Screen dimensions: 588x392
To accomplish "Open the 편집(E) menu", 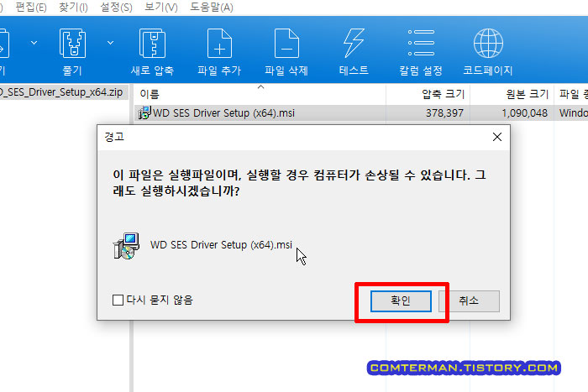I will click(31, 7).
